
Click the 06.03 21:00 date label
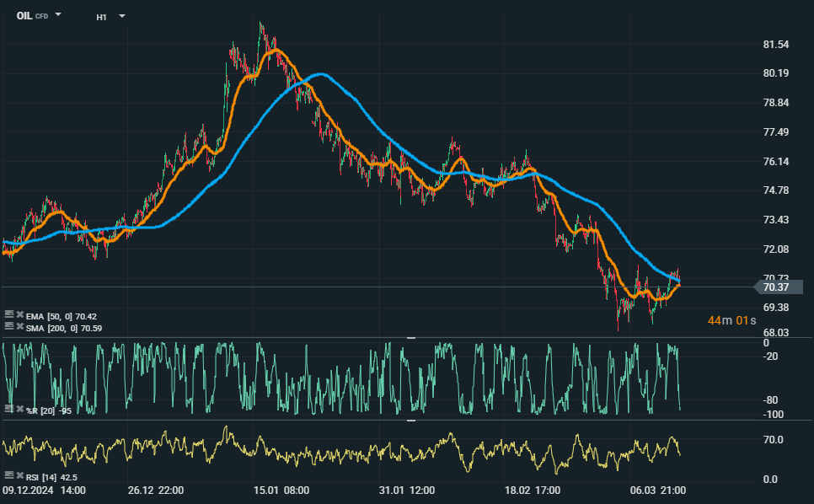[658, 491]
